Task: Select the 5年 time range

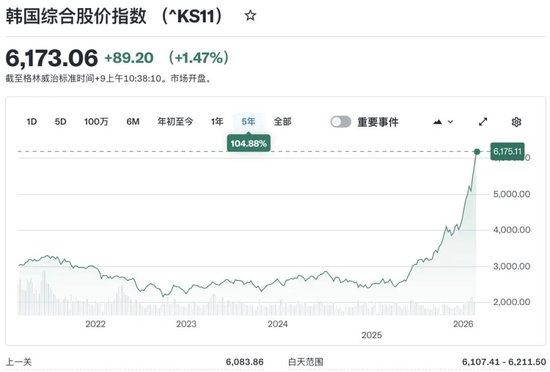Action: pos(248,122)
